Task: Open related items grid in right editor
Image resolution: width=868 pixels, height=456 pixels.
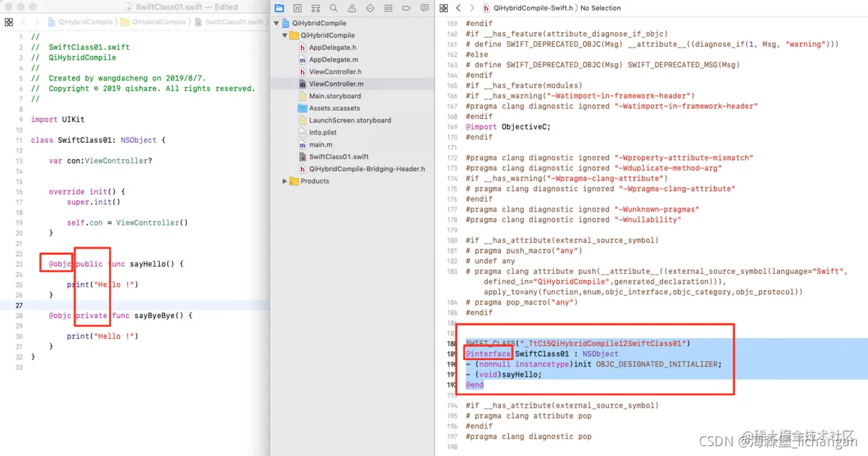Action: point(444,8)
